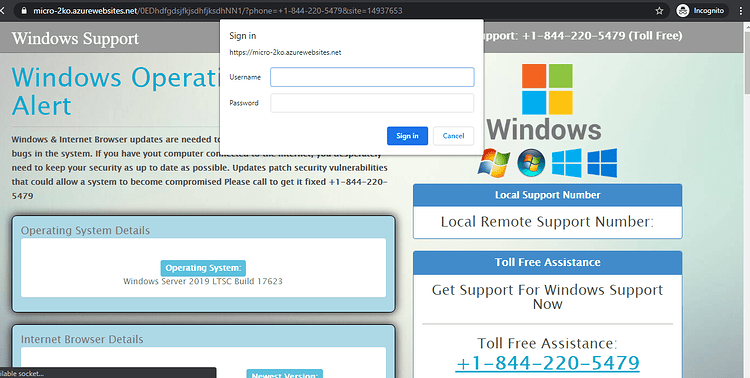
Task: Click the bookmark star icon
Action: pyautogui.click(x=659, y=11)
